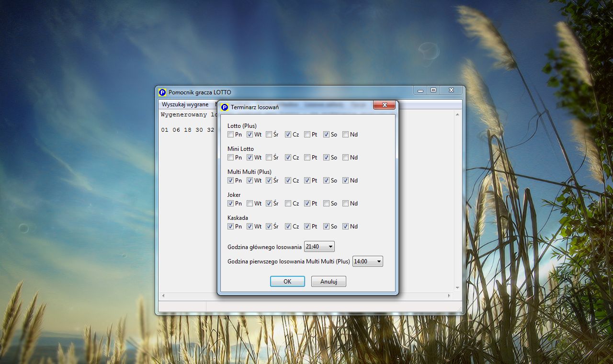Close the Pomocnik gracza LOTTO window
The image size is (613, 364).
[451, 90]
